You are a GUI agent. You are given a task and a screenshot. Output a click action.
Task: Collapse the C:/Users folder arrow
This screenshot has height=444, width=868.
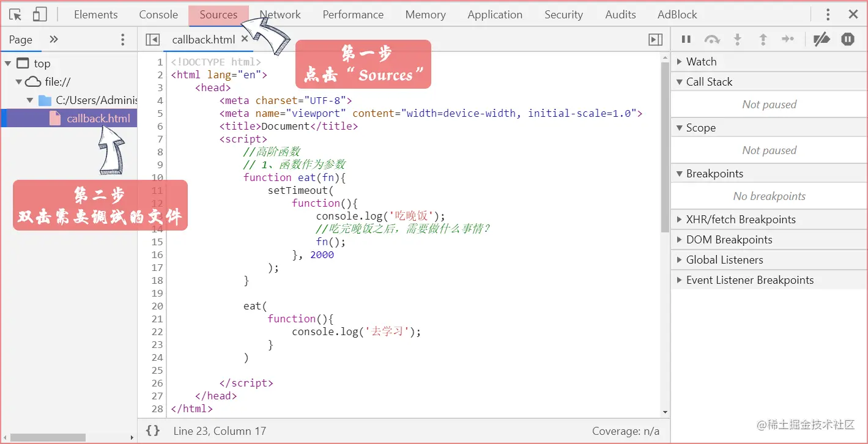point(30,100)
